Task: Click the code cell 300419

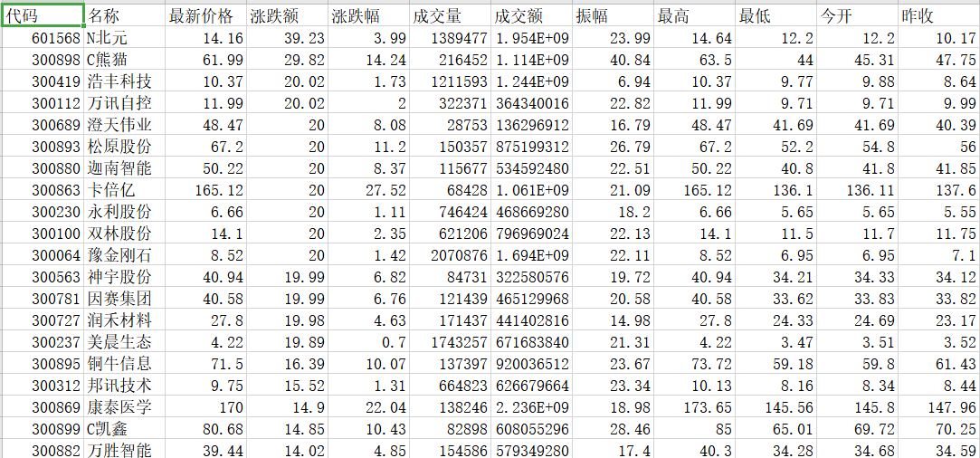Action: [43, 81]
